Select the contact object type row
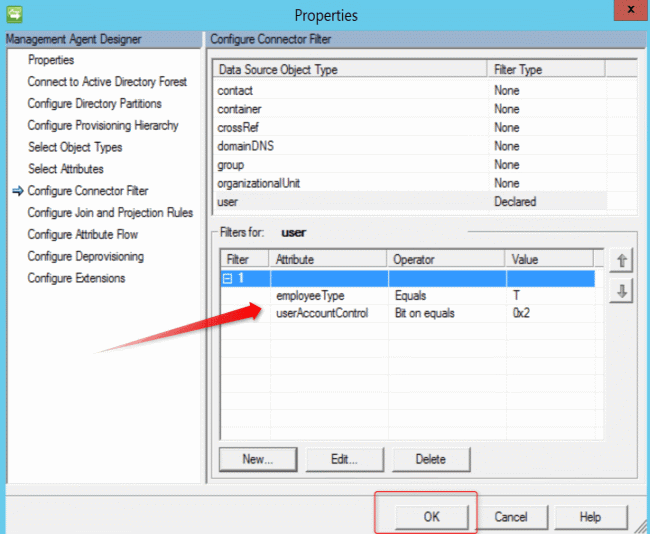Viewport: 650px width, 534px height. [x=410, y=90]
